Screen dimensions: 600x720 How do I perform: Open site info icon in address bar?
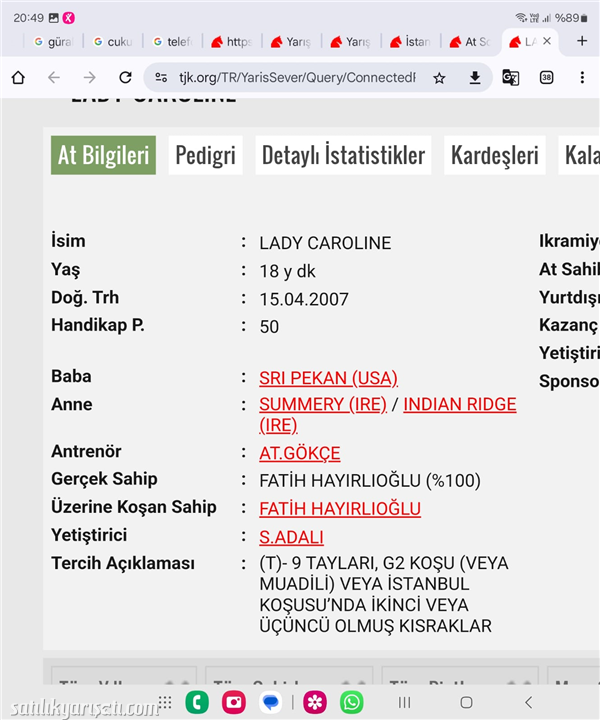click(161, 78)
